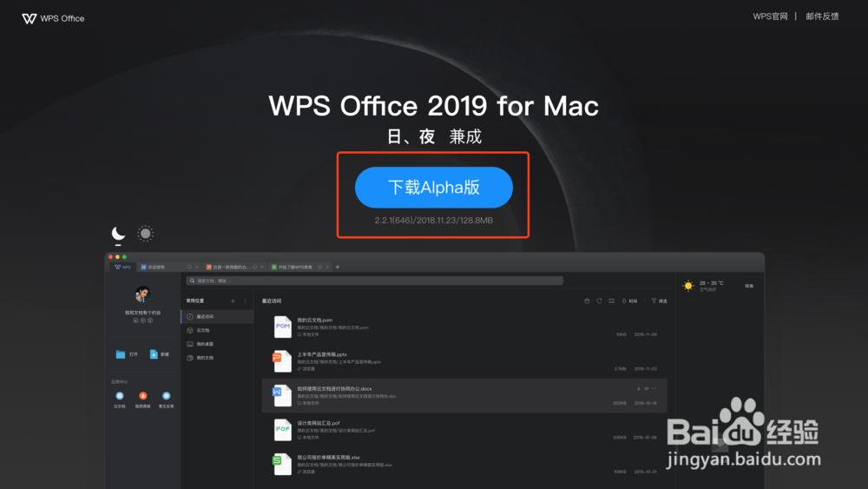Open the WPS官网 link

[x=770, y=17]
